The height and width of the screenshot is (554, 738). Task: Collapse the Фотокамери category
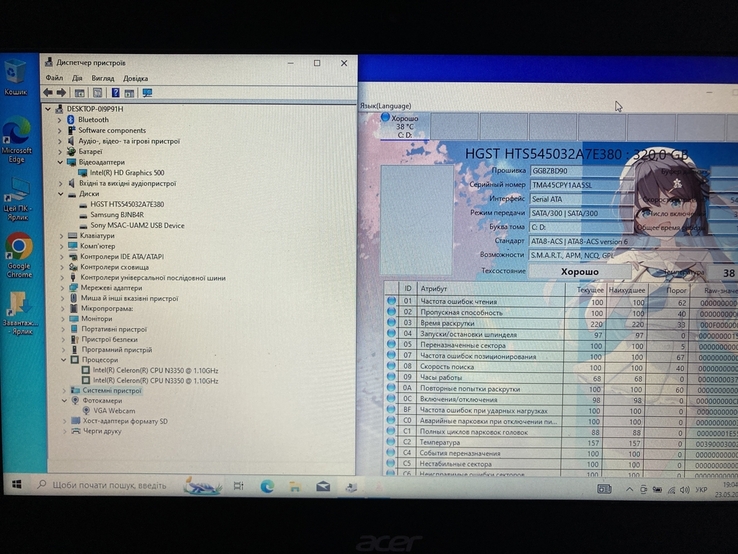pyautogui.click(x=64, y=401)
